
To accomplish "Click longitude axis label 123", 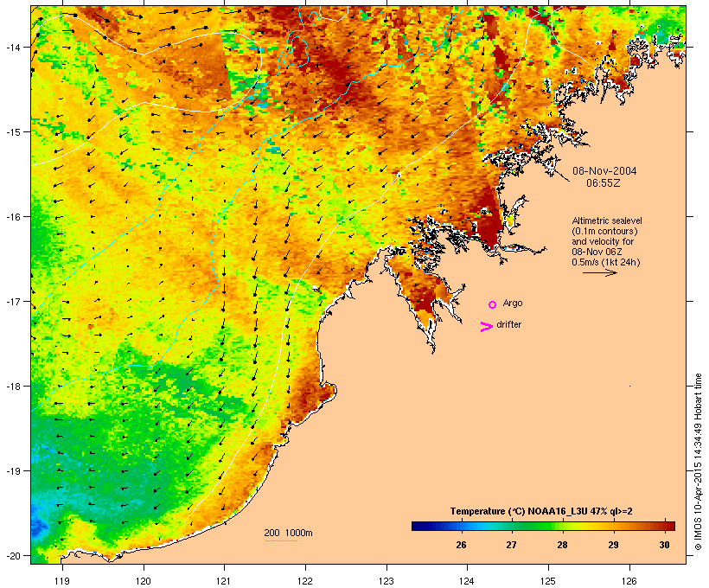I will click(386, 581).
